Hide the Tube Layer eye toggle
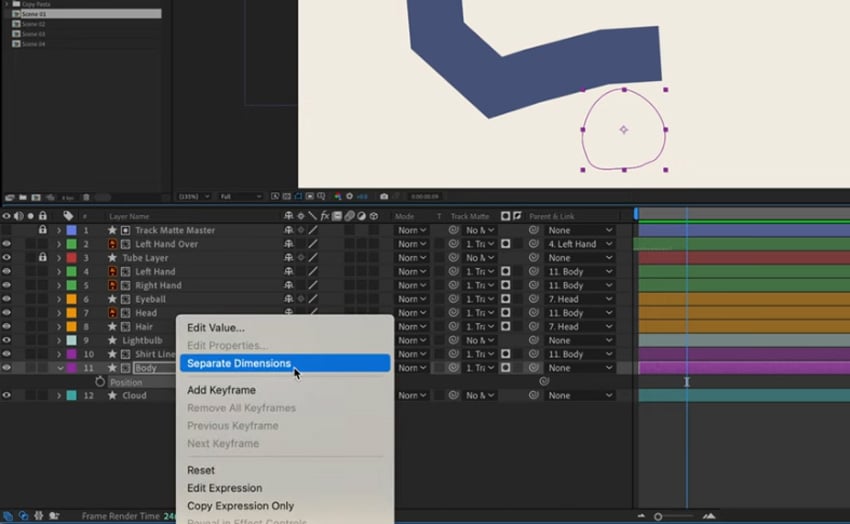The width and height of the screenshot is (850, 524). [x=7, y=257]
